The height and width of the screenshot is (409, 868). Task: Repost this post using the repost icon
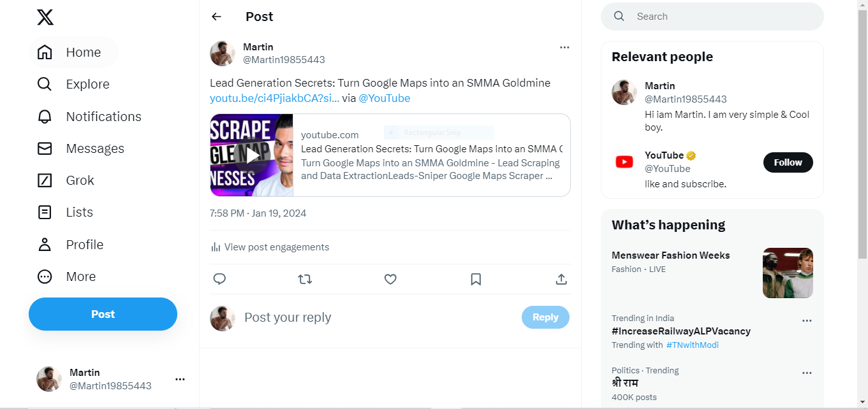[x=305, y=279]
